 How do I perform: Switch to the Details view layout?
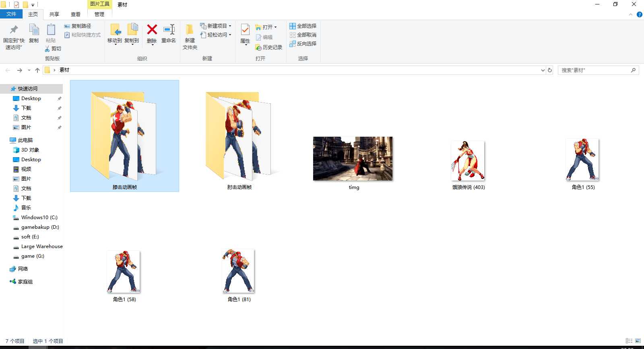(x=629, y=341)
